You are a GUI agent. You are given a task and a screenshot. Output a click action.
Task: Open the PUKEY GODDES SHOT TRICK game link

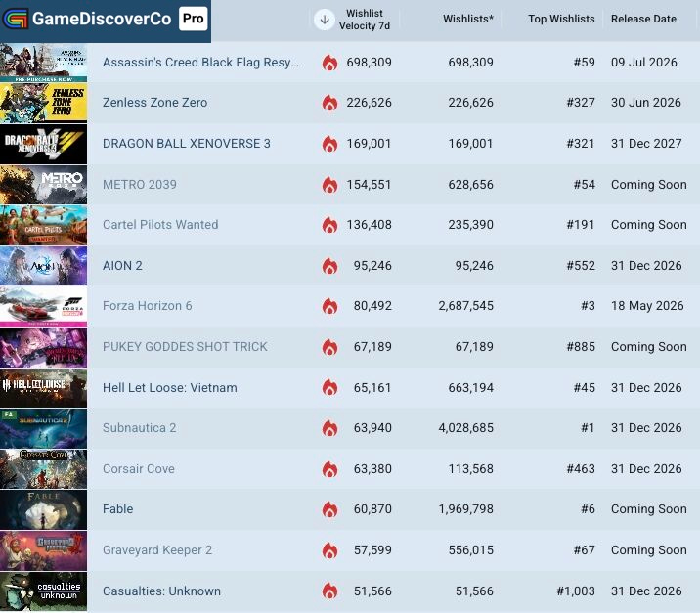click(185, 347)
